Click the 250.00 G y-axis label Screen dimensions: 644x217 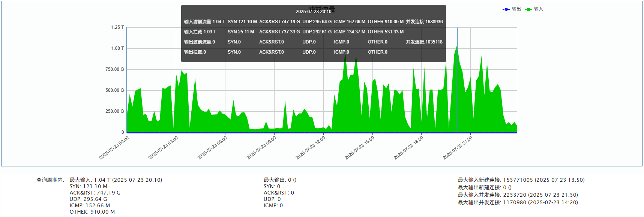[114, 111]
